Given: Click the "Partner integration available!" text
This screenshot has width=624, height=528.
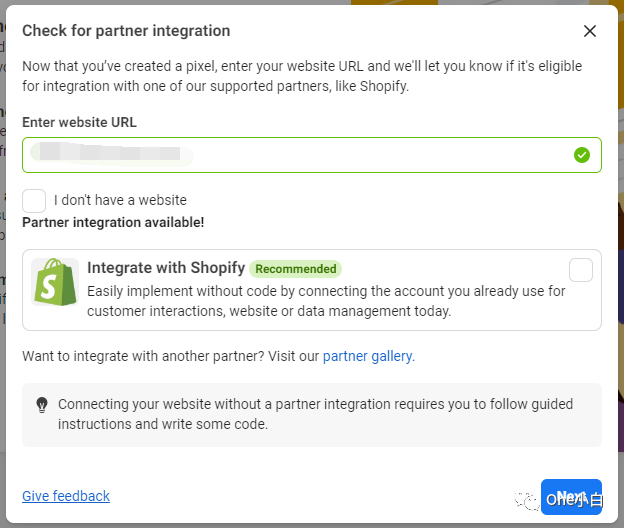Looking at the screenshot, I should 113,222.
